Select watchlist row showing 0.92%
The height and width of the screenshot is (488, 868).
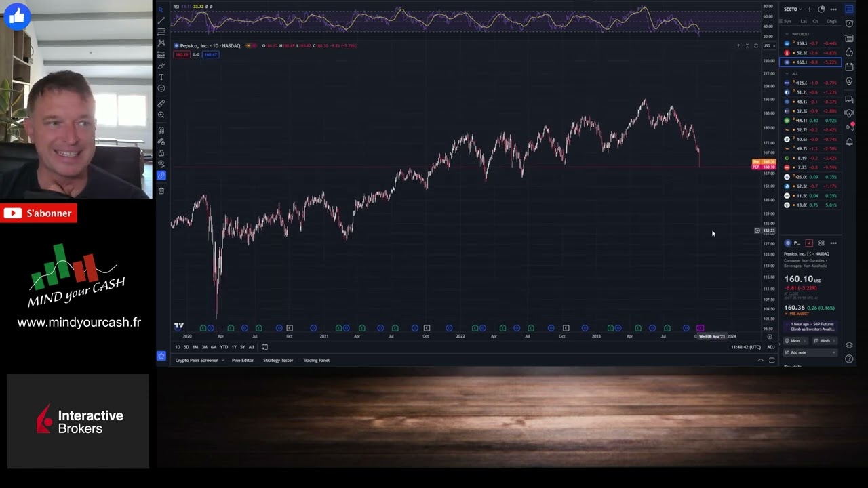coord(811,120)
